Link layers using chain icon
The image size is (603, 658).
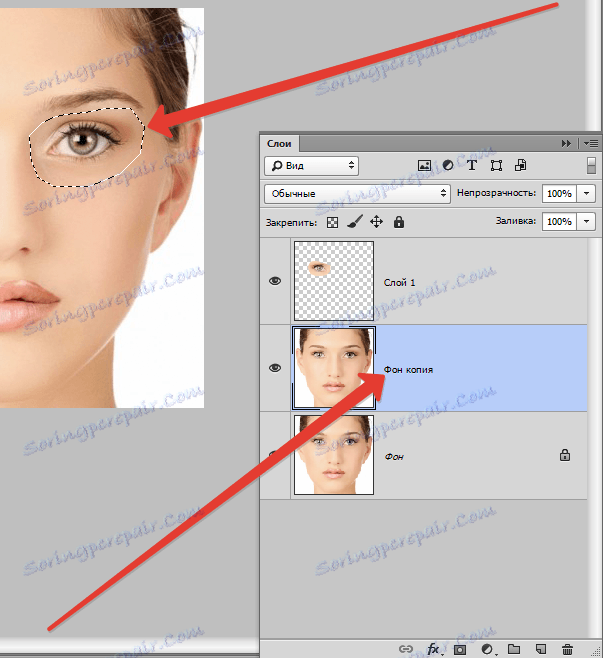pyautogui.click(x=405, y=649)
